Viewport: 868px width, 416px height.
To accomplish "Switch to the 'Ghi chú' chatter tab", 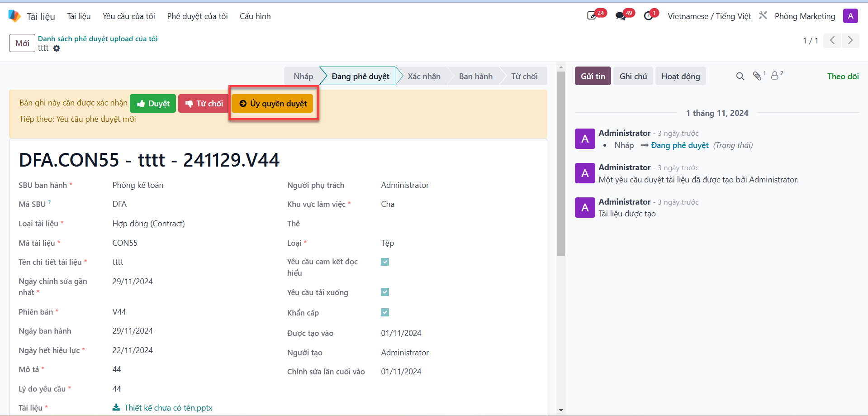I will pyautogui.click(x=633, y=76).
